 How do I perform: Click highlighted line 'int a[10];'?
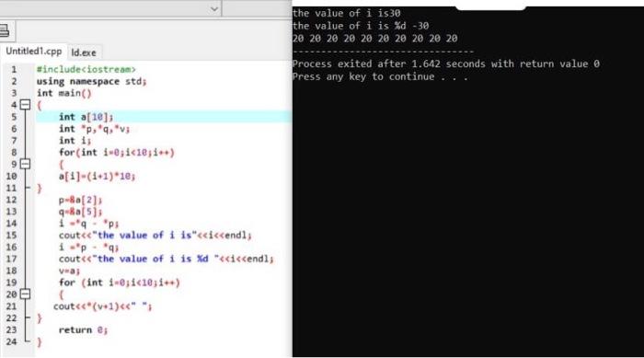[x=165, y=117]
